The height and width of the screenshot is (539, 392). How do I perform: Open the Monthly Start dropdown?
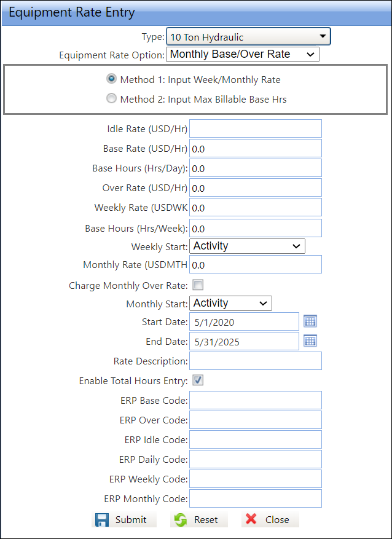tap(230, 303)
